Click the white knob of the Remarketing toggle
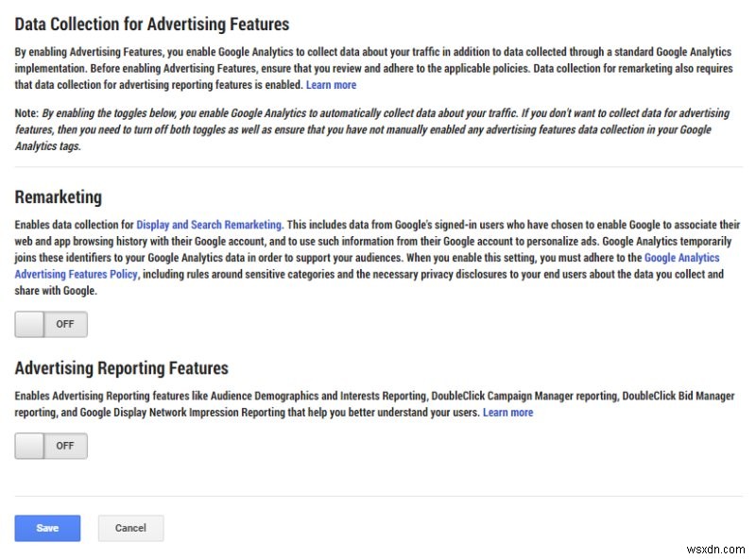 [x=29, y=325]
